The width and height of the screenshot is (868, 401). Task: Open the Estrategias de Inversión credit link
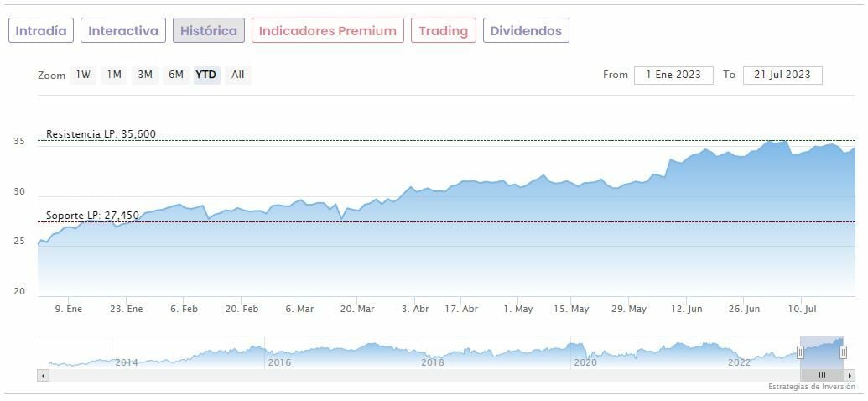pos(811,387)
